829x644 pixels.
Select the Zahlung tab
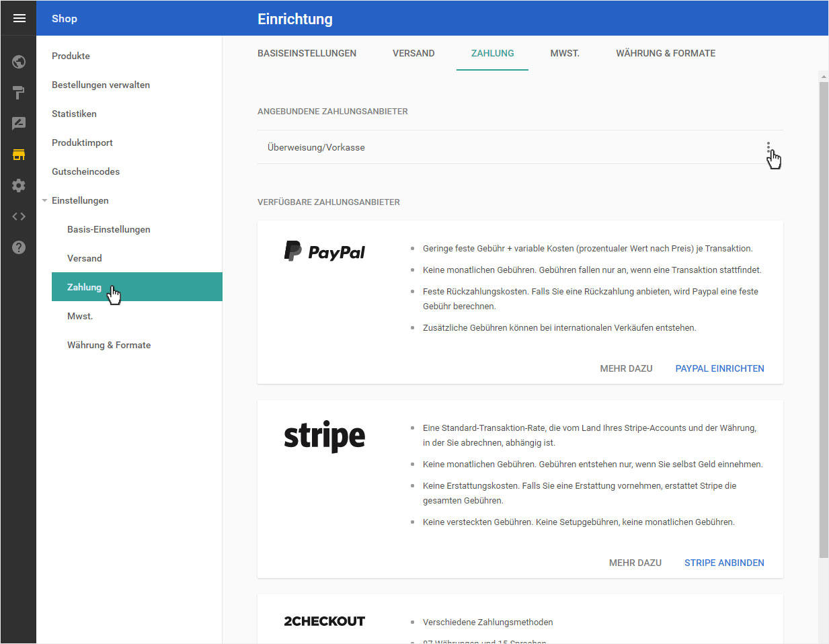pyautogui.click(x=492, y=53)
